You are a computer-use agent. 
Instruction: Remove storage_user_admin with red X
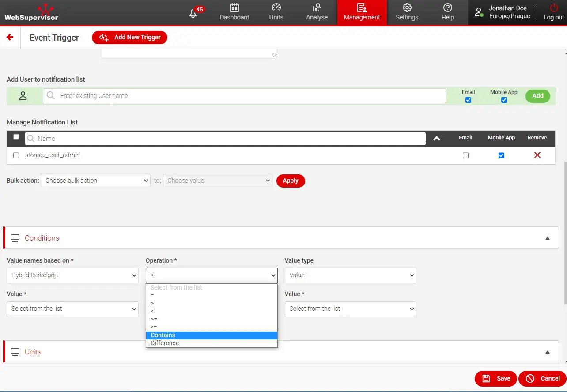[537, 155]
